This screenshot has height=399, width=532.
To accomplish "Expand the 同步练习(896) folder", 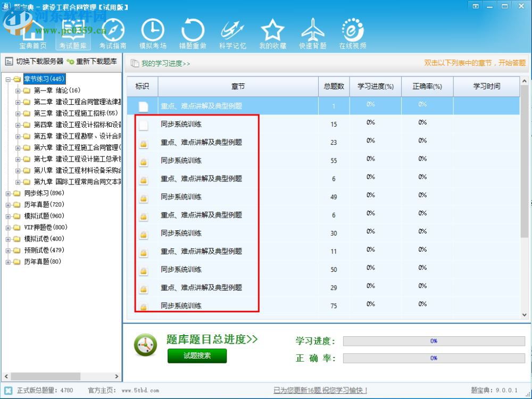I will [x=9, y=193].
